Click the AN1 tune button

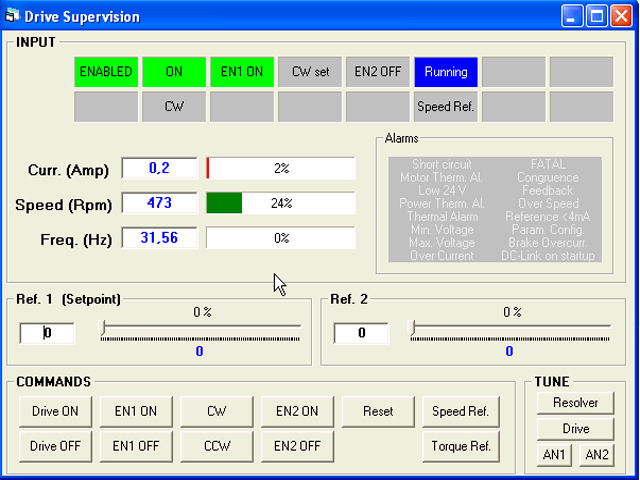[x=554, y=455]
